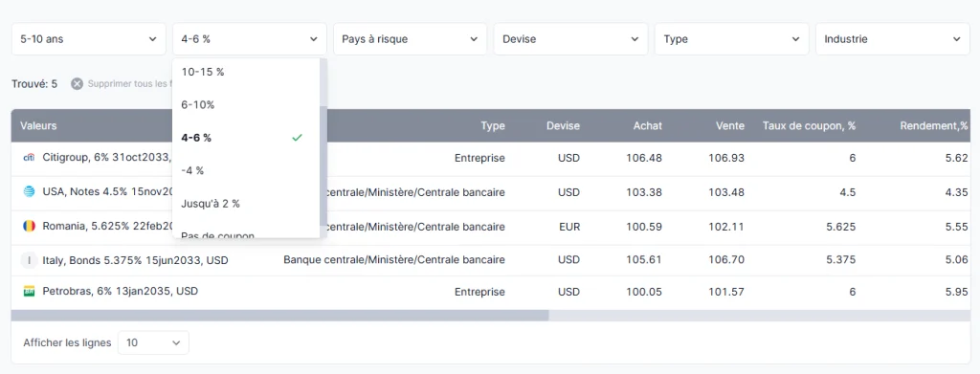Click Romania yield value 5.55
This screenshot has height=374, width=980.
[x=957, y=227]
